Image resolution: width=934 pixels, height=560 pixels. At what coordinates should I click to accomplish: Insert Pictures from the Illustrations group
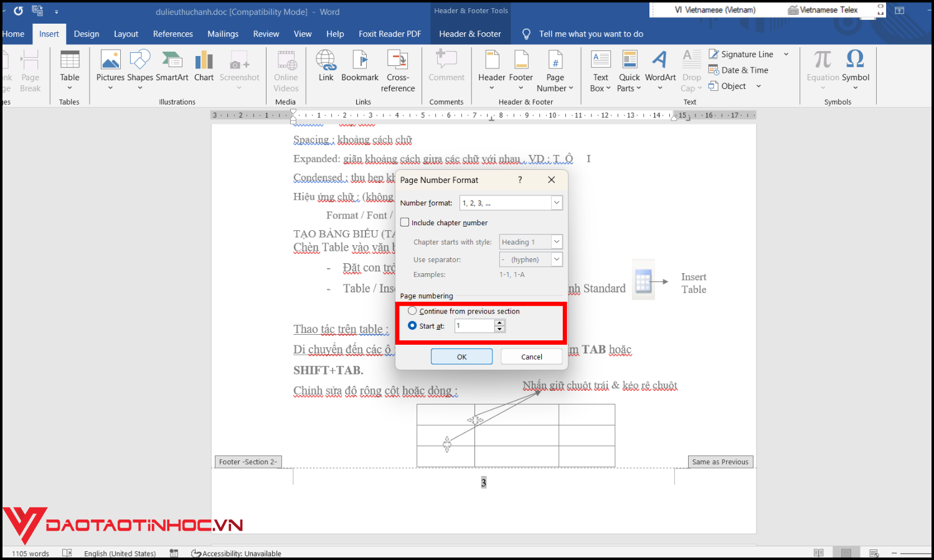[110, 70]
